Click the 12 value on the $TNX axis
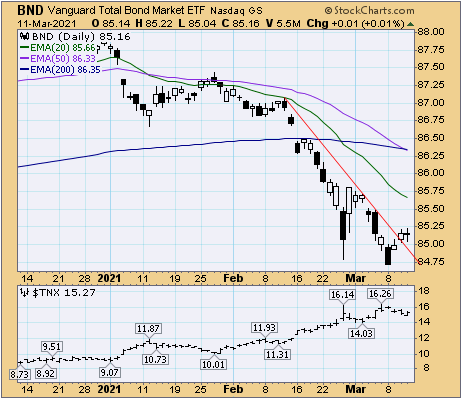The width and height of the screenshot is (465, 399). 424,338
